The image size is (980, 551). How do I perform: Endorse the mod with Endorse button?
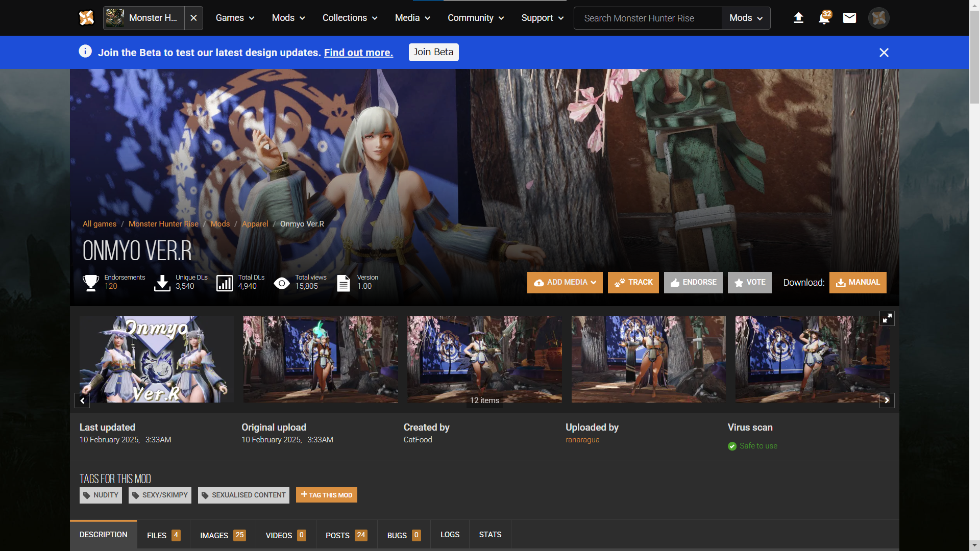[x=693, y=283]
